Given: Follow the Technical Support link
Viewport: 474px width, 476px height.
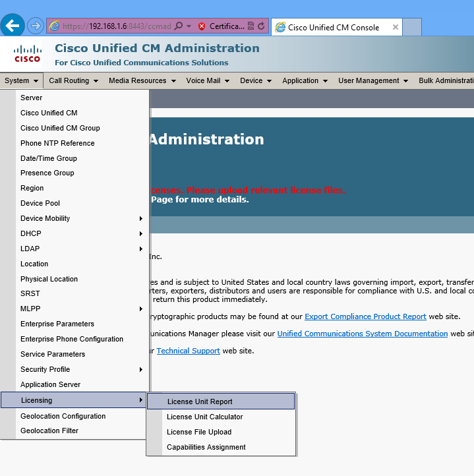Looking at the screenshot, I should point(189,351).
